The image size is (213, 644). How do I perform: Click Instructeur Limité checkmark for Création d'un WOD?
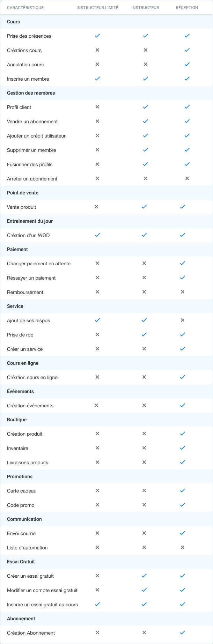(97, 235)
